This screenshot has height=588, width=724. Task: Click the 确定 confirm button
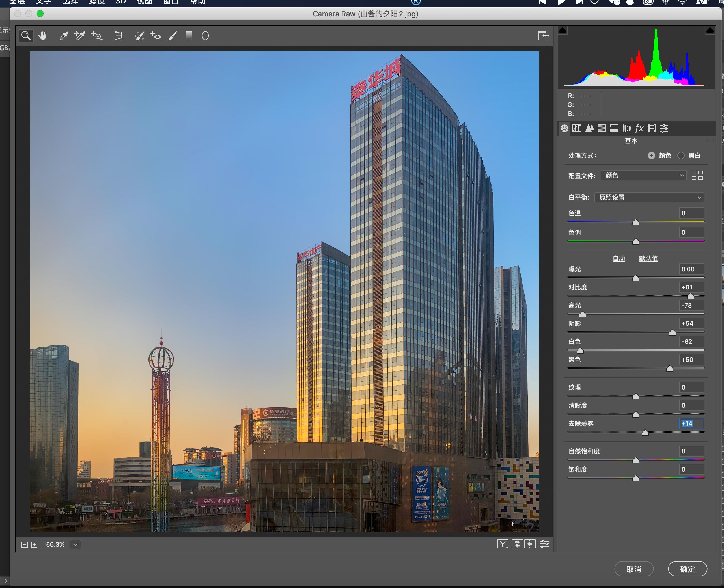pos(688,569)
